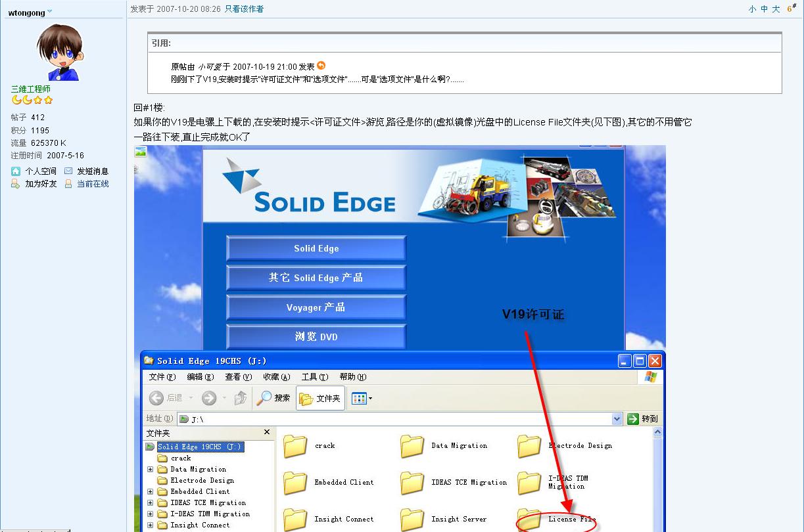Click the 6# floor number link
This screenshot has height=532, width=804.
point(792,8)
